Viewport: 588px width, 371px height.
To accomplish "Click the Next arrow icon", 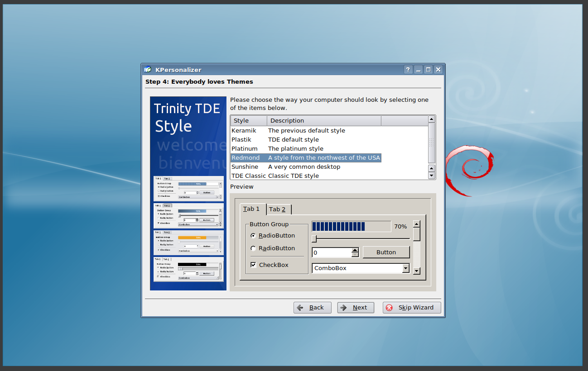I will coord(344,308).
